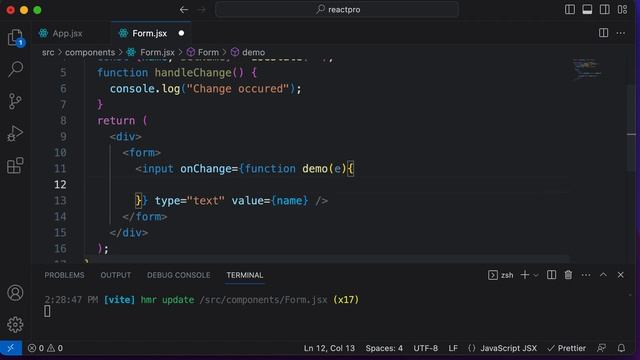Screen dimensions: 640x360
Task: Click LF end-of-line status item
Action: (x=453, y=348)
